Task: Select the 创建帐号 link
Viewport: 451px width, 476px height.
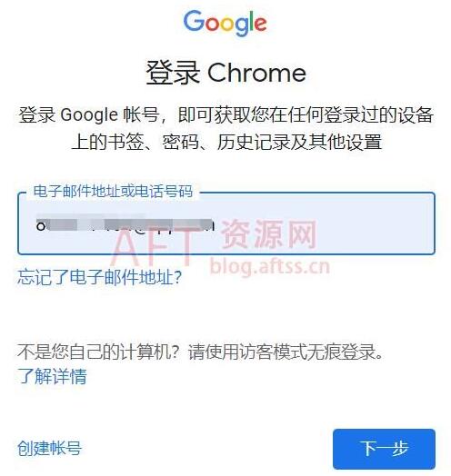Action: pyautogui.click(x=49, y=448)
